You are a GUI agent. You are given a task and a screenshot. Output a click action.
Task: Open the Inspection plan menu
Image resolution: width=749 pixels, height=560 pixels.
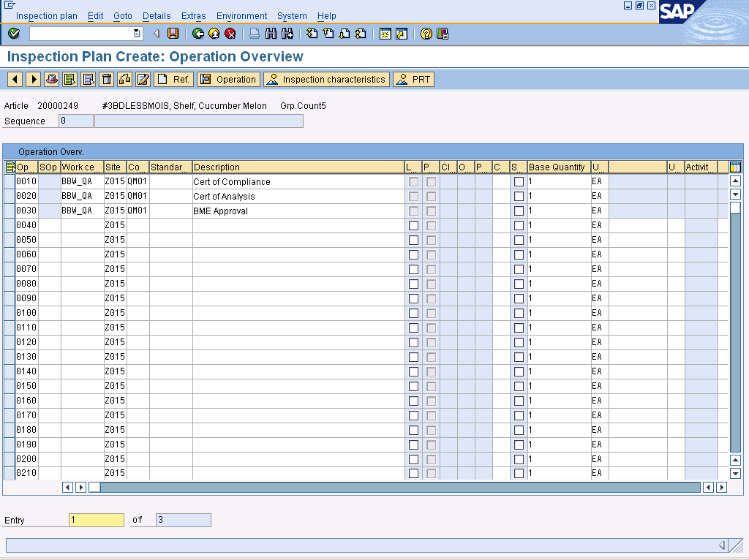click(x=46, y=16)
